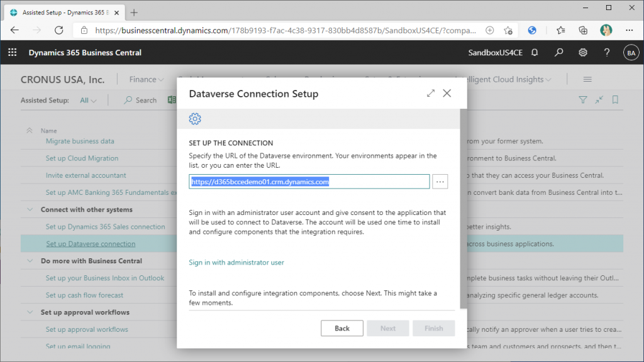This screenshot has height=362, width=644.
Task: Open the All view filter dropdown
Action: point(88,100)
